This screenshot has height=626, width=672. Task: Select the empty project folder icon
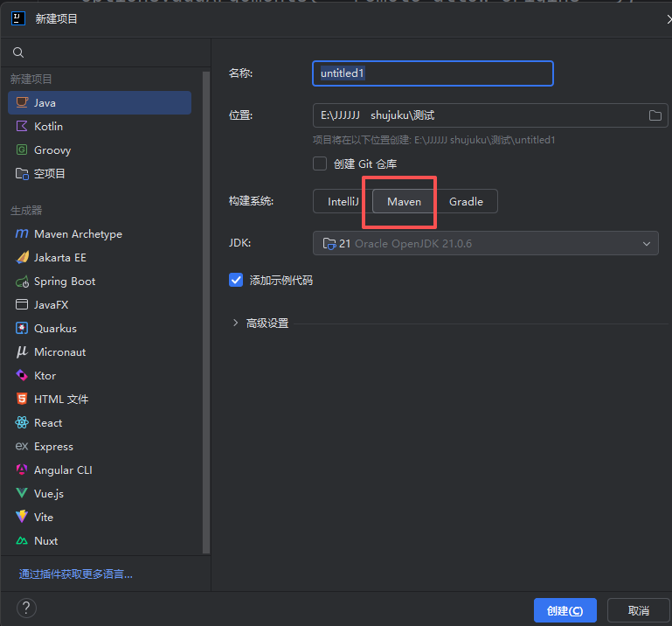point(22,174)
